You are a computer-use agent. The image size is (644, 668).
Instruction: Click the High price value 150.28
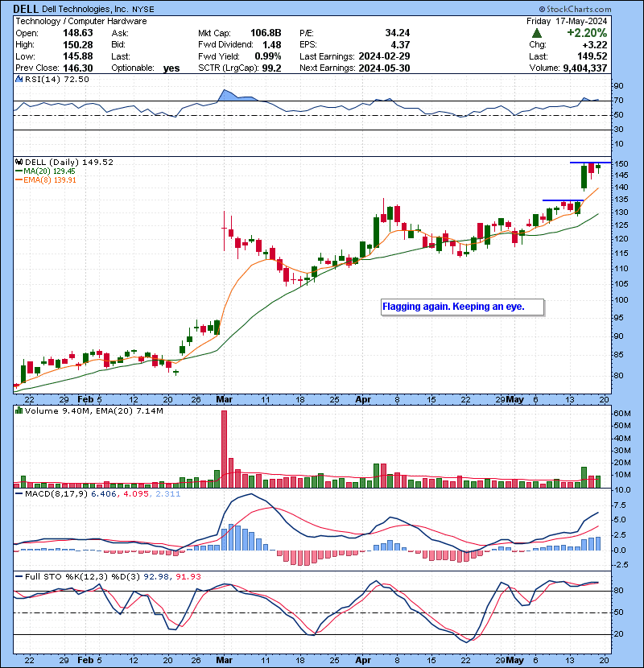tap(78, 44)
